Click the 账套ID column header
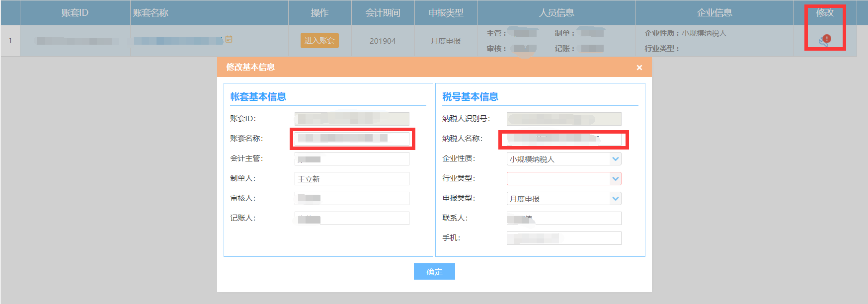The image size is (868, 304). tap(75, 13)
